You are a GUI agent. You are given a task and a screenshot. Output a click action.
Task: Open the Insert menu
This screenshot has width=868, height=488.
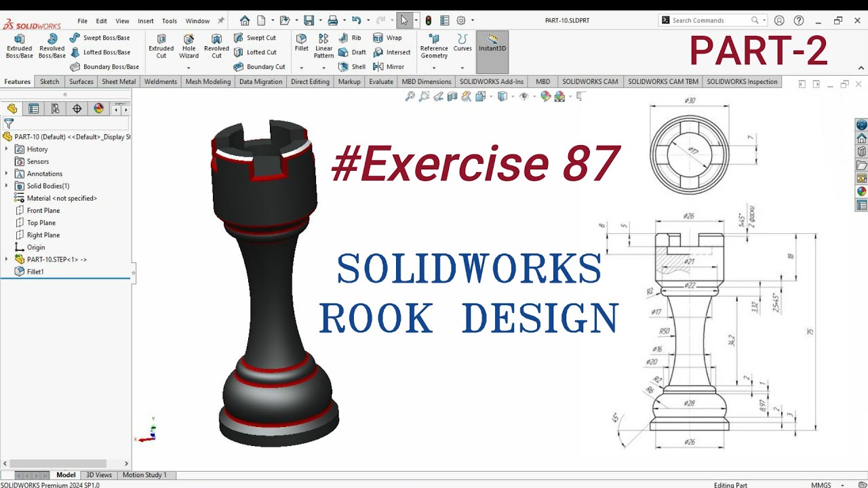click(146, 21)
